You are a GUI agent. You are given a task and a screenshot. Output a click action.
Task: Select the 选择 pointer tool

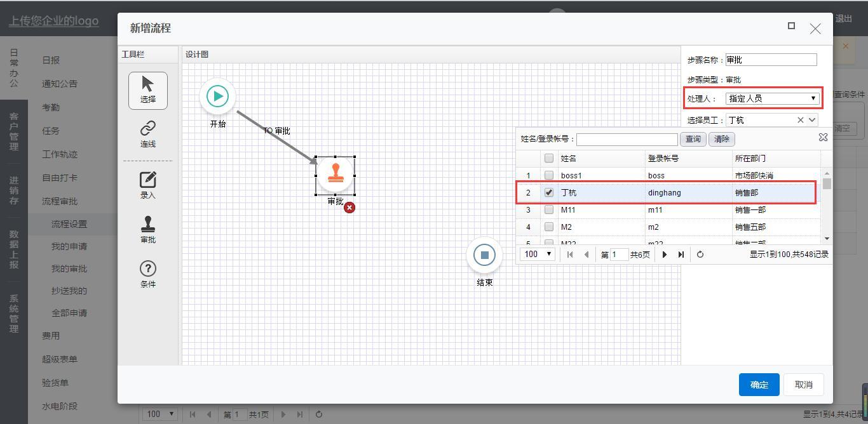coord(148,89)
